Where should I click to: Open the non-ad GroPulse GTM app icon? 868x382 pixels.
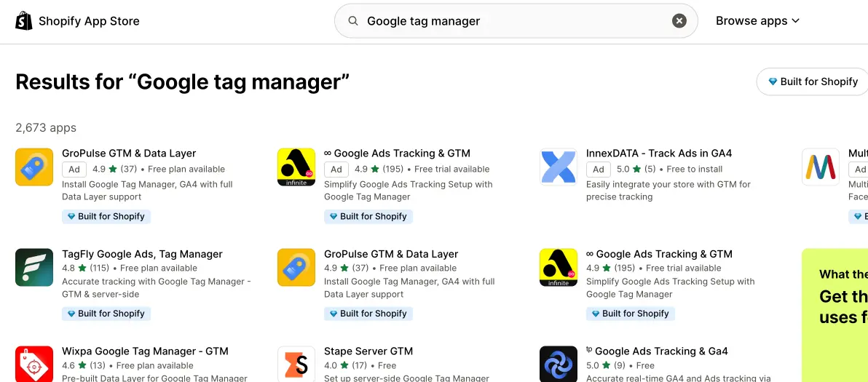(296, 268)
